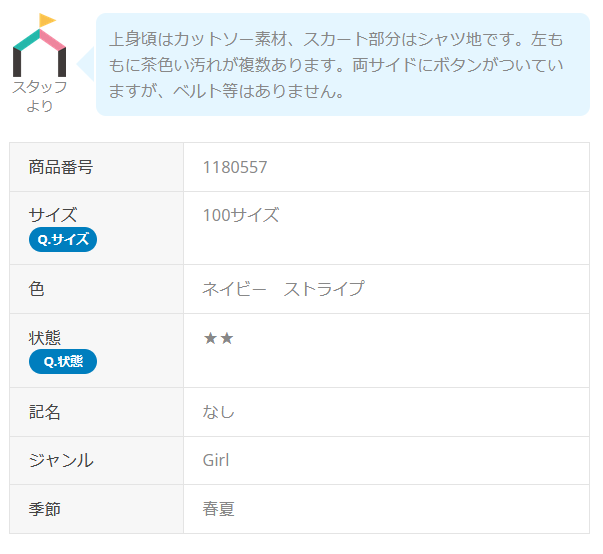Select the 春夏 season value
This screenshot has width=603, height=554.
[x=219, y=509]
